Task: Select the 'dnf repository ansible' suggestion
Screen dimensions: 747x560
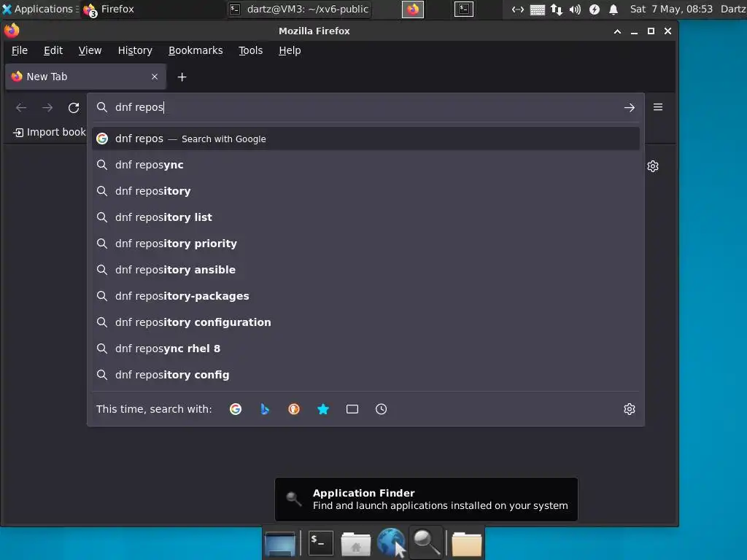Action: [x=365, y=270]
